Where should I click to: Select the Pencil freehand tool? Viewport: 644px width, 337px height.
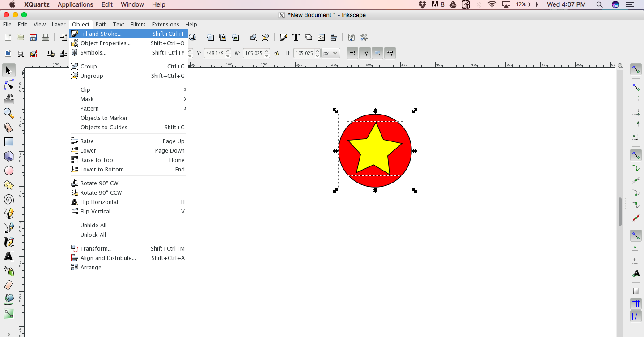coord(8,213)
